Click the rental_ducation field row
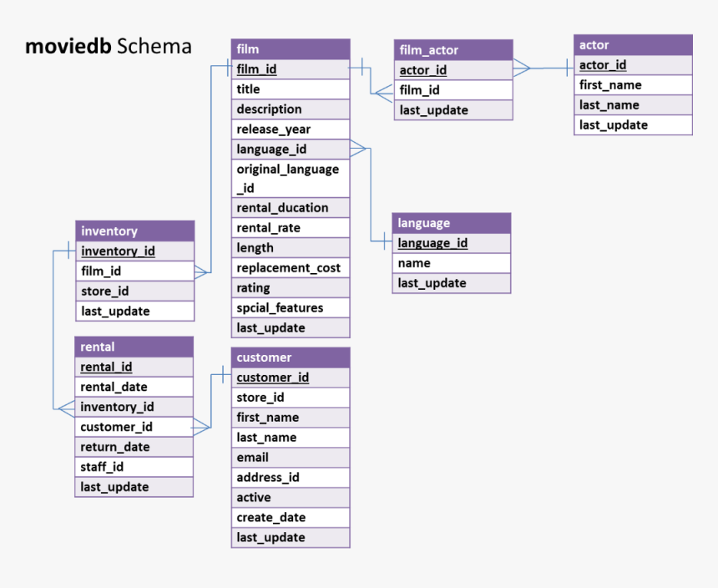 [291, 208]
